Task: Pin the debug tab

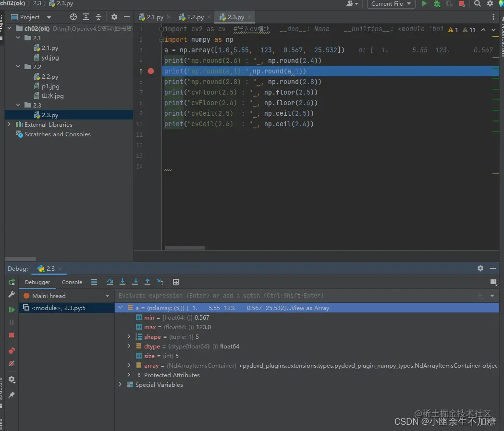Action: click(x=12, y=395)
